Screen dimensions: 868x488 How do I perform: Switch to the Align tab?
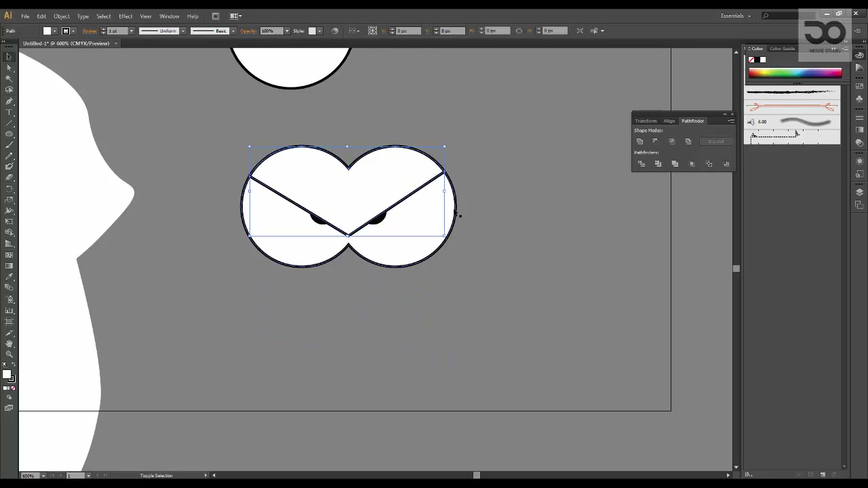pos(669,121)
